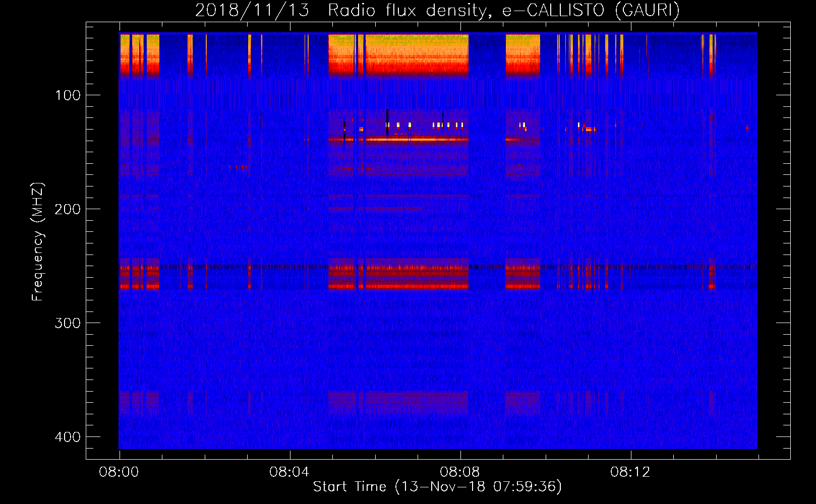
Task: Select the 'Frequency (MHZ)' y-axis label
Action: [x=38, y=242]
